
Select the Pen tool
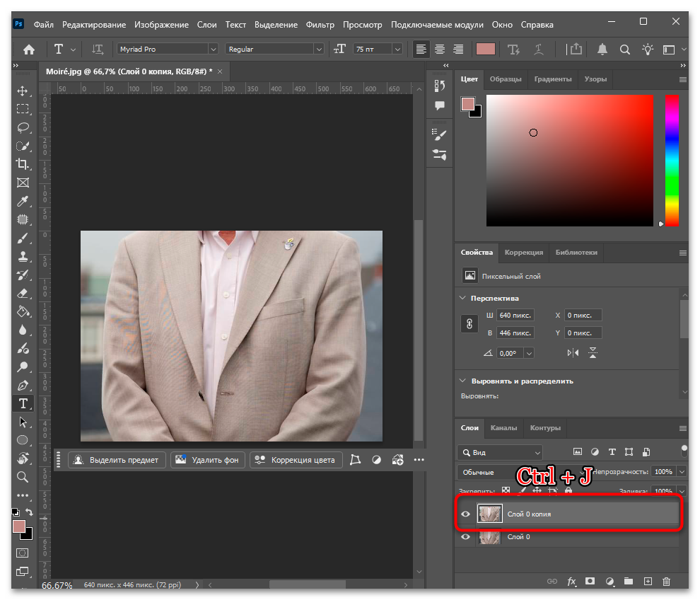click(x=23, y=385)
